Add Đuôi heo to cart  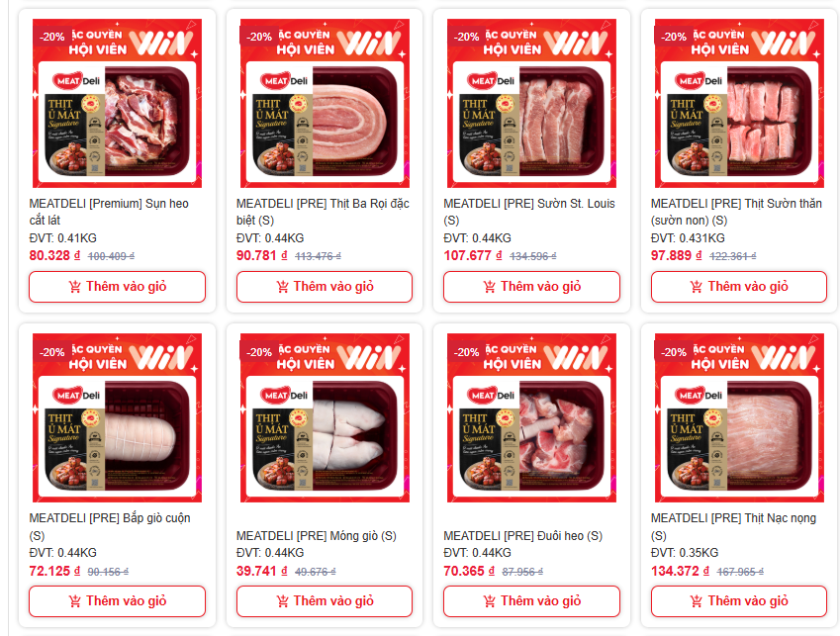pos(531,601)
